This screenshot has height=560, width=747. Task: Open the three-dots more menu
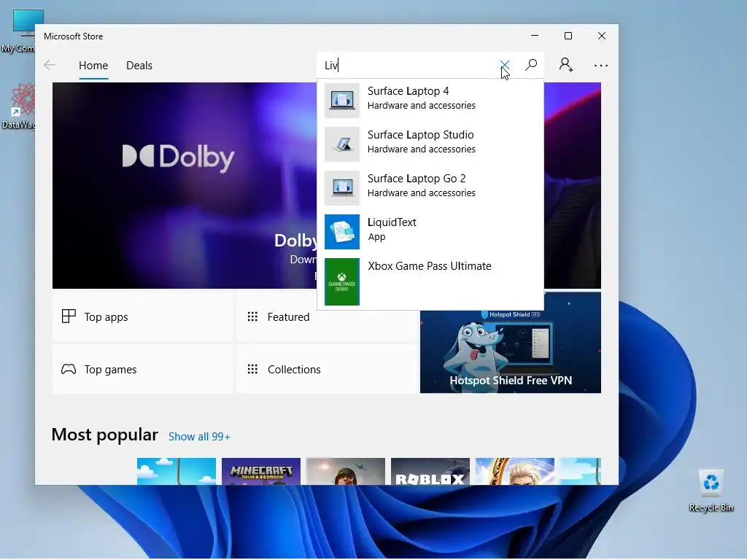(601, 65)
